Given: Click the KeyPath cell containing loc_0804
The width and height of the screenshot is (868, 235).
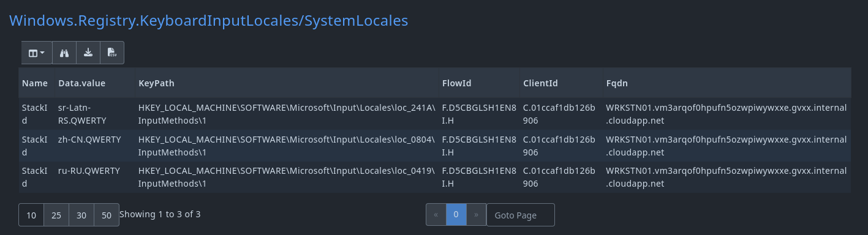Looking at the screenshot, I should click(287, 146).
